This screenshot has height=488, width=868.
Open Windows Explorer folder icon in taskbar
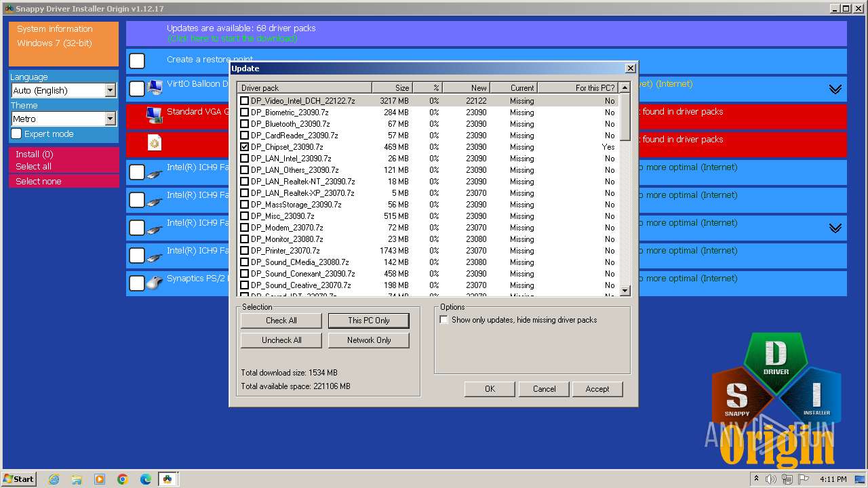[77, 479]
